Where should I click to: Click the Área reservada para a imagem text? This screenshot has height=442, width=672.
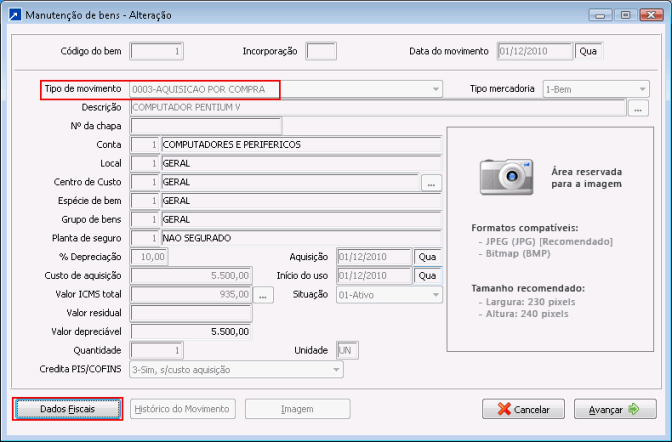587,178
